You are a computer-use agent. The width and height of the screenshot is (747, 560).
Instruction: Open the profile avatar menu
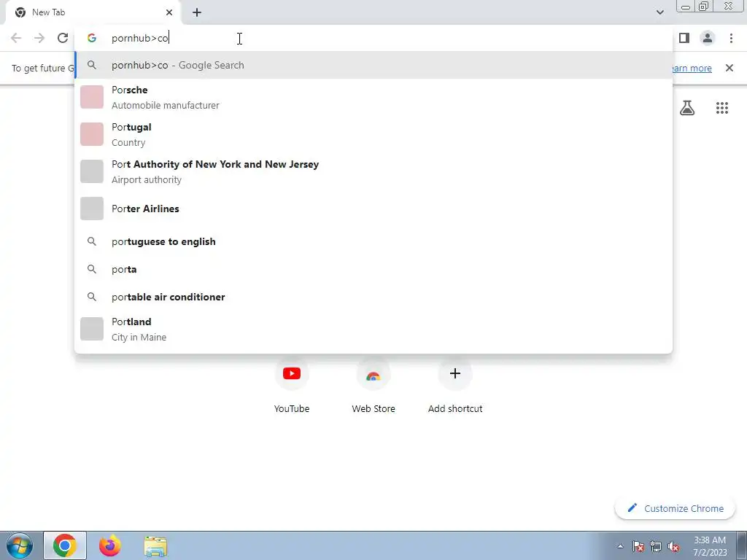[x=708, y=38]
